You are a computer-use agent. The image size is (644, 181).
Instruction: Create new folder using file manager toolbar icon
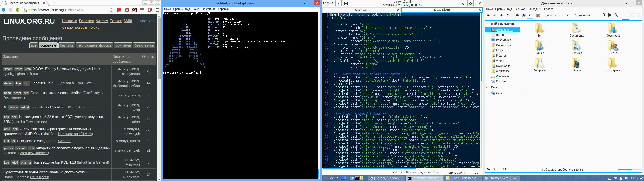click(610, 15)
